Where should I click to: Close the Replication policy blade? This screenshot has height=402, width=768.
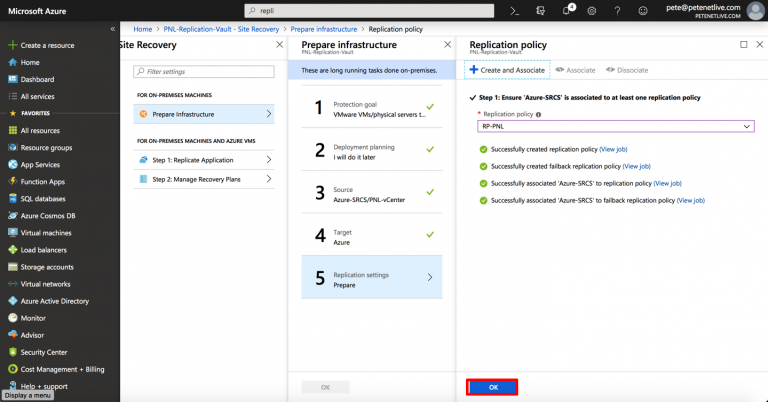tap(760, 45)
